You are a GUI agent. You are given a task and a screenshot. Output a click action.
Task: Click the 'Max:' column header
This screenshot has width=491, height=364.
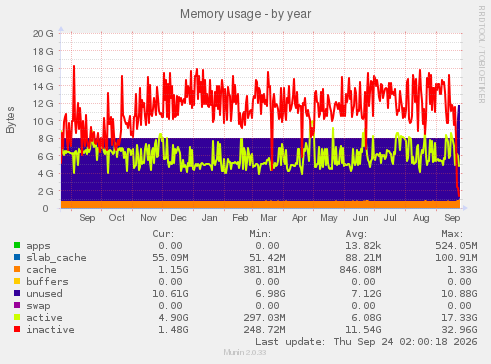click(x=452, y=234)
